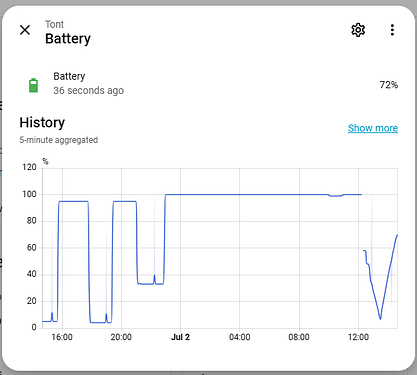This screenshot has height=375, width=417.
Task: Click the 16:00 time axis label
Action: pyautogui.click(x=62, y=337)
